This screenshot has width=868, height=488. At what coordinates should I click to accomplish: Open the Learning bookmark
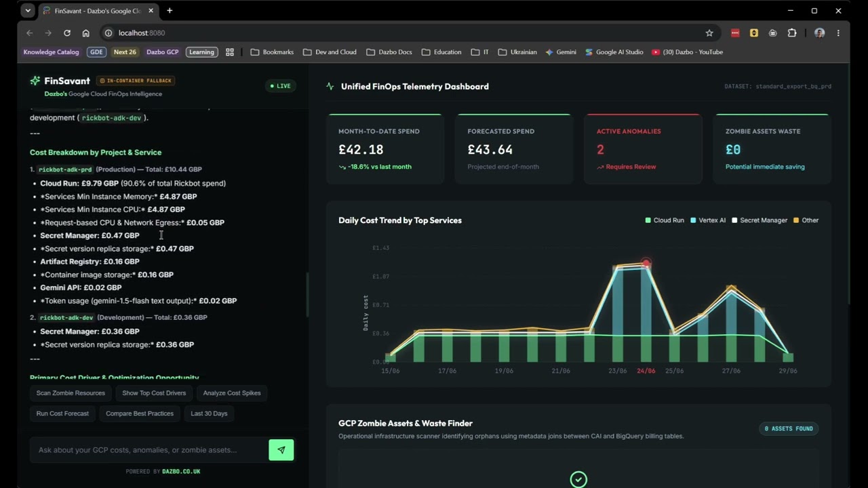coord(201,52)
